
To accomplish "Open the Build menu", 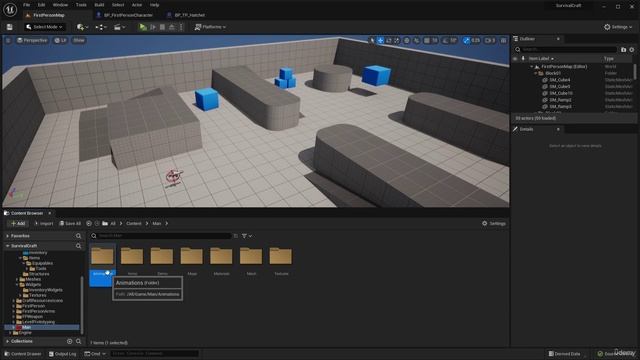I will (99, 5).
